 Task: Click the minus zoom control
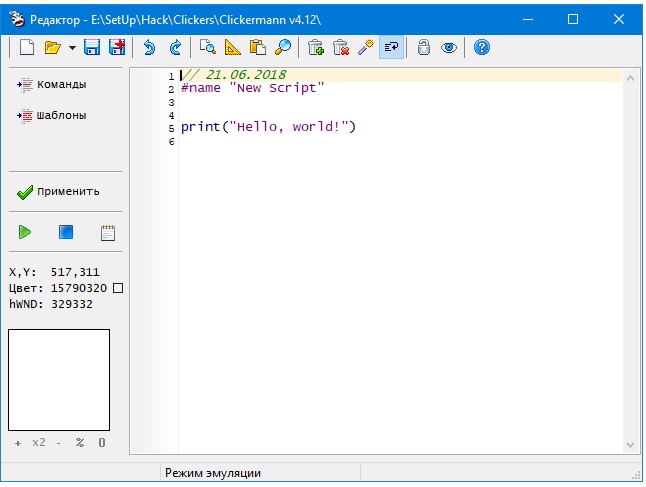click(59, 443)
